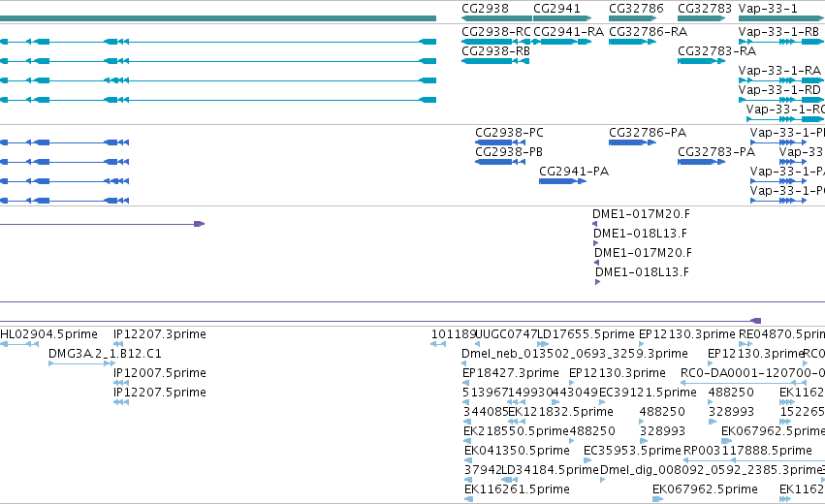Click protein CG2938-PB
Viewport: 825px width, 504px height.
(509, 152)
